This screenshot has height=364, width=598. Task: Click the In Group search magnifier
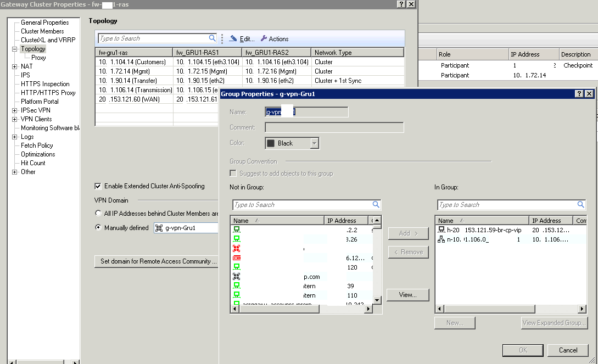coord(580,205)
